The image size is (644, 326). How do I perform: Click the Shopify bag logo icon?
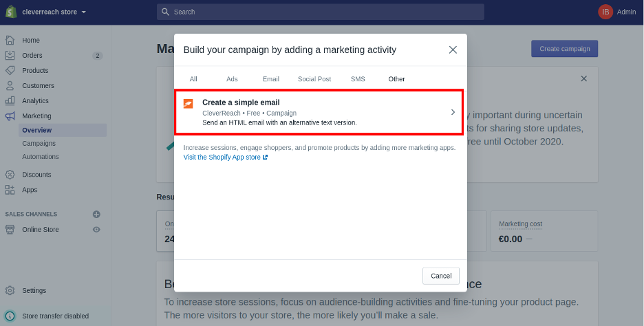[x=11, y=12]
